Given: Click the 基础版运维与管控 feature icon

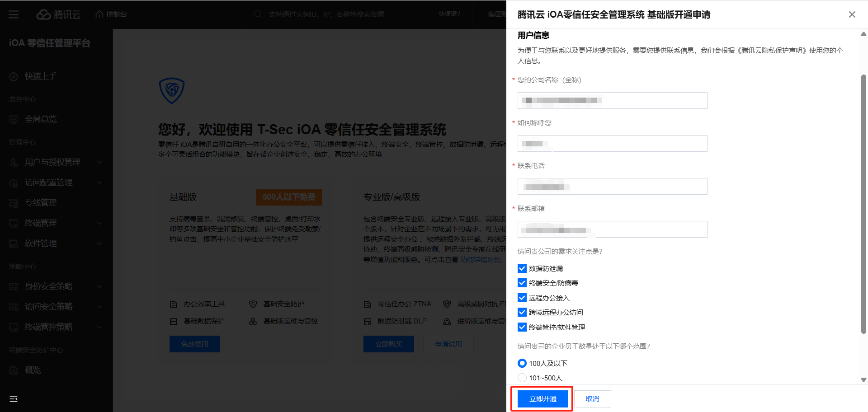Looking at the screenshot, I should tap(253, 321).
